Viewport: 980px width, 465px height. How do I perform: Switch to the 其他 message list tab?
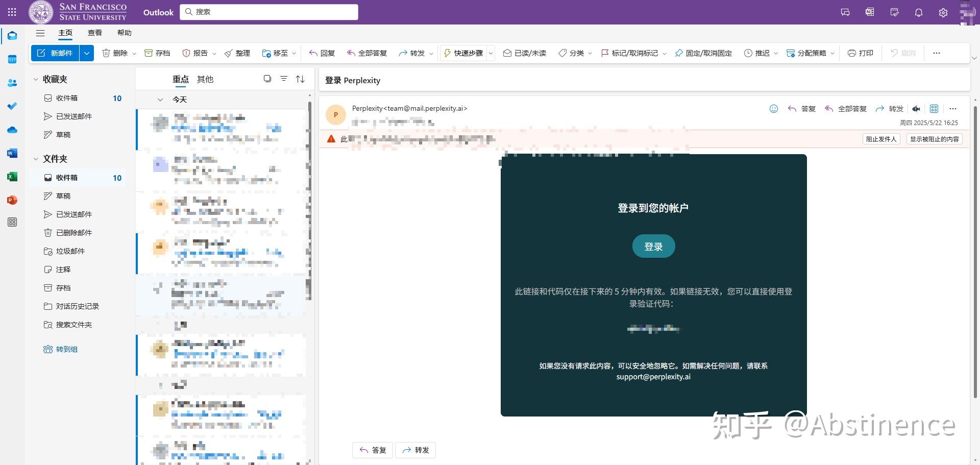(205, 79)
